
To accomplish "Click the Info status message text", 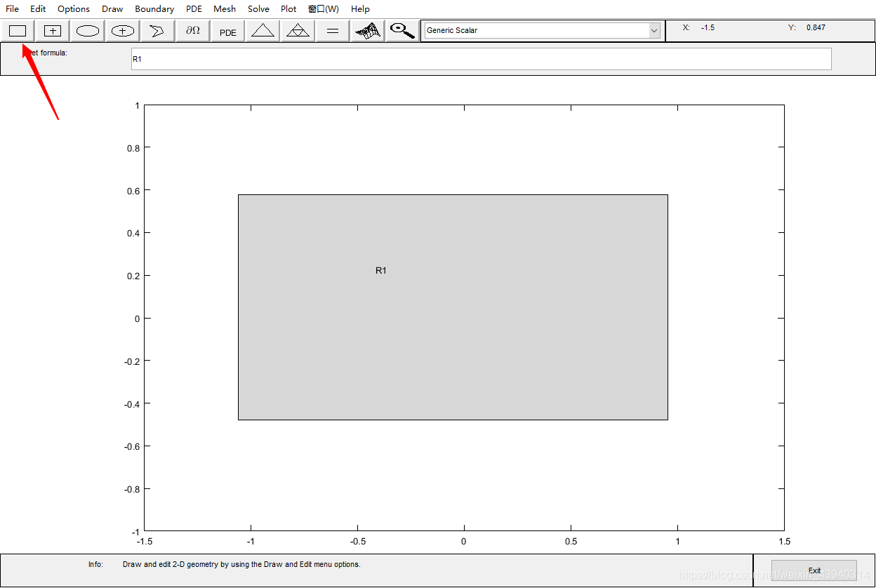I will (x=241, y=564).
